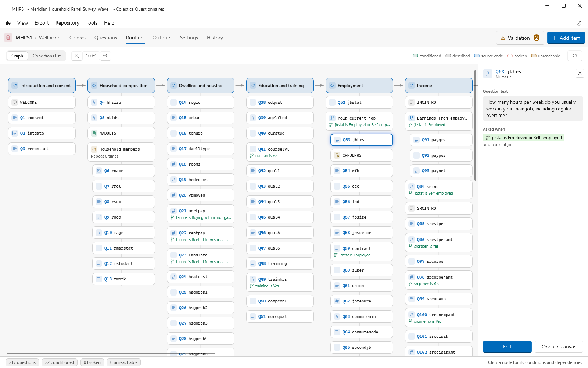Click the loop icon of Household members
Viewport: 588px width, 368px height.
[x=94, y=149]
